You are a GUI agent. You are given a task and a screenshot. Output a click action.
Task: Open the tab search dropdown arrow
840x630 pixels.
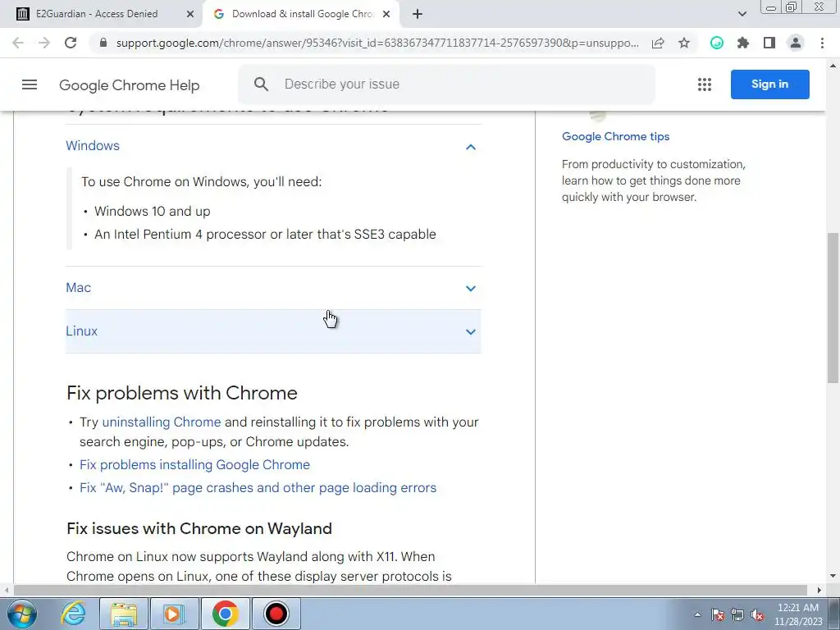click(x=742, y=14)
